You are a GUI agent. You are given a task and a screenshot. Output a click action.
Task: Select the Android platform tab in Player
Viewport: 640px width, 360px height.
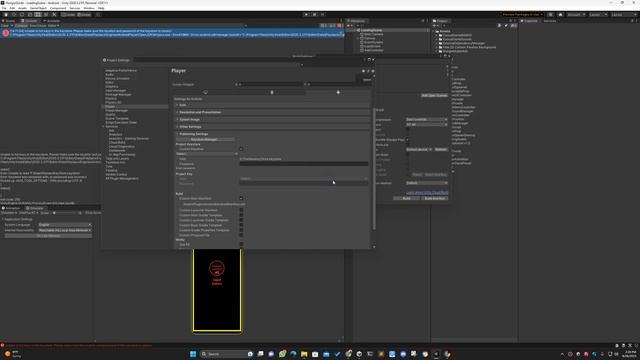[338, 92]
